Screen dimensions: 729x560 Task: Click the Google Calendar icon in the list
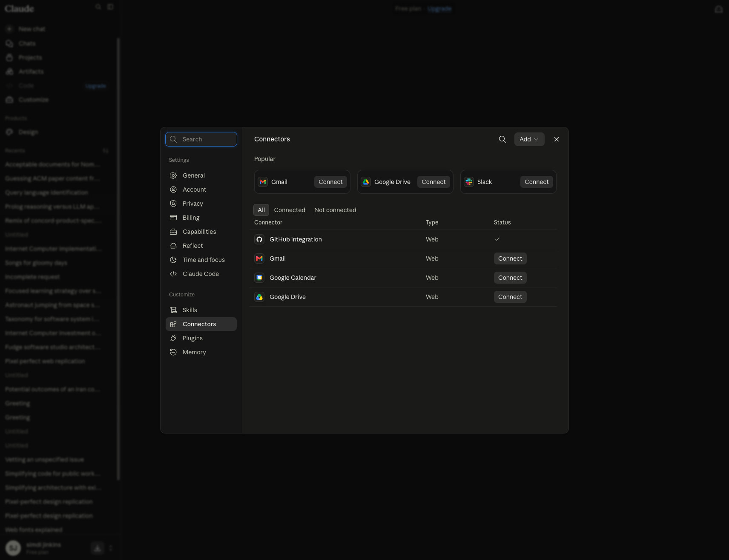point(259,278)
